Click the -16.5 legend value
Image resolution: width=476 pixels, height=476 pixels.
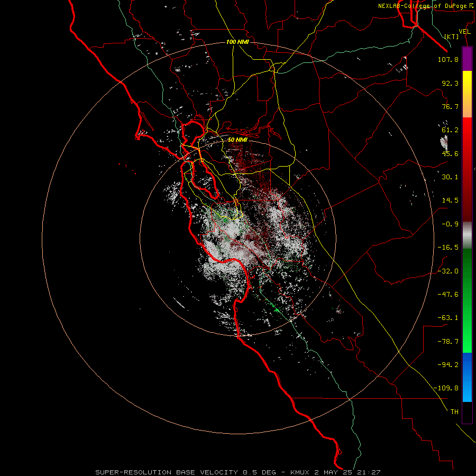pos(448,248)
